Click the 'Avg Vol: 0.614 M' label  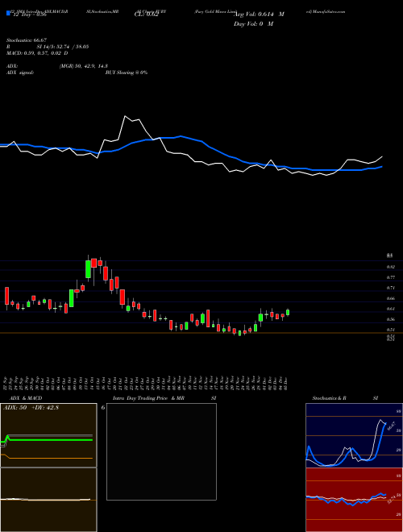tap(259, 15)
